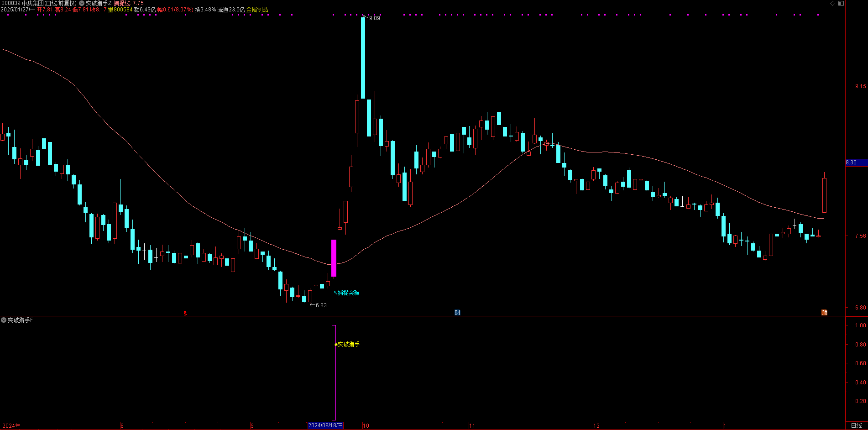Click month 10 on the time axis

pos(366,426)
